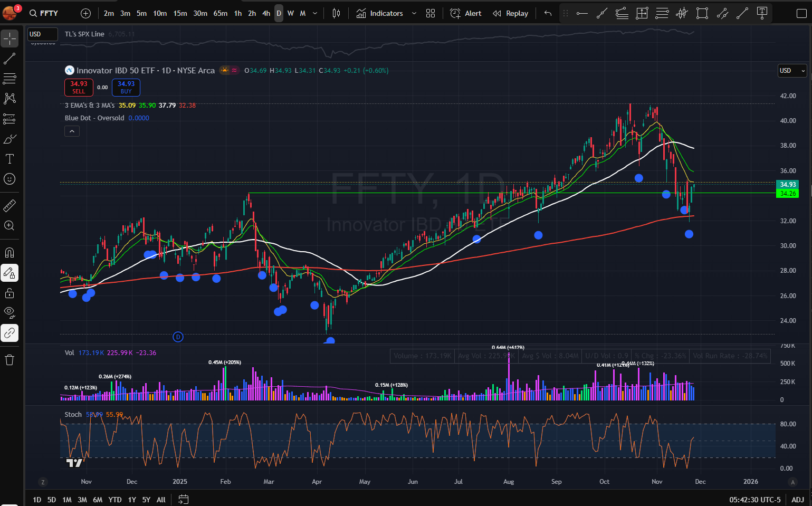Open the XABCD patterns tool
The image size is (812, 506).
tap(9, 99)
